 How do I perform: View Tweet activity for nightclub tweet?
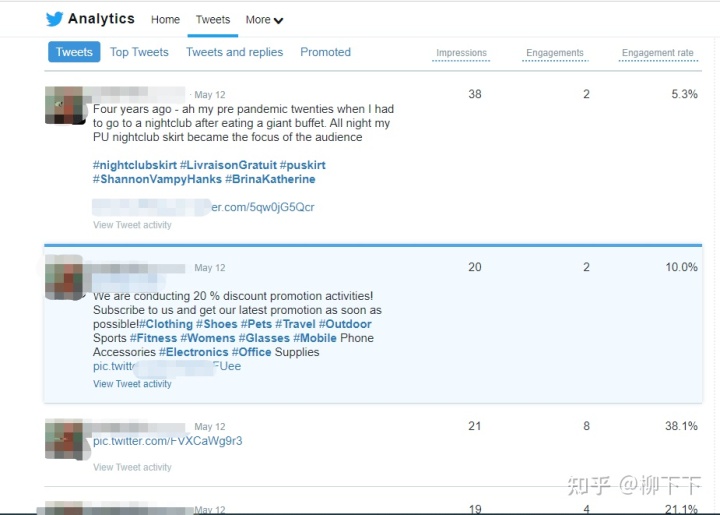point(132,225)
